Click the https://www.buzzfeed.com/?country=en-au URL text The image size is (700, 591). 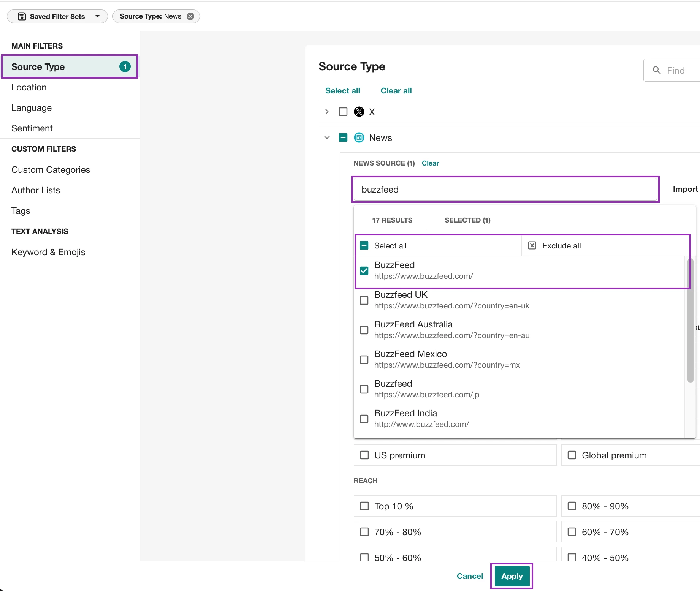[x=451, y=335]
